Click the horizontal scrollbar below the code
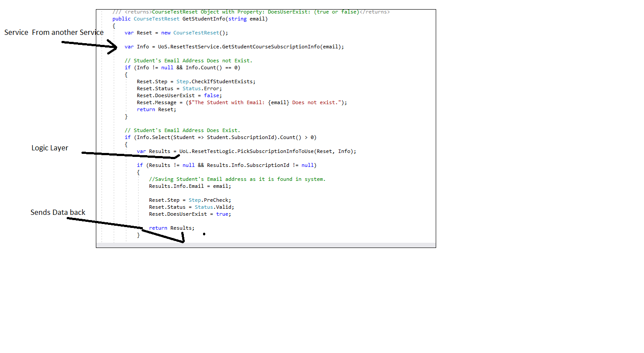The width and height of the screenshot is (644, 353). (x=266, y=245)
